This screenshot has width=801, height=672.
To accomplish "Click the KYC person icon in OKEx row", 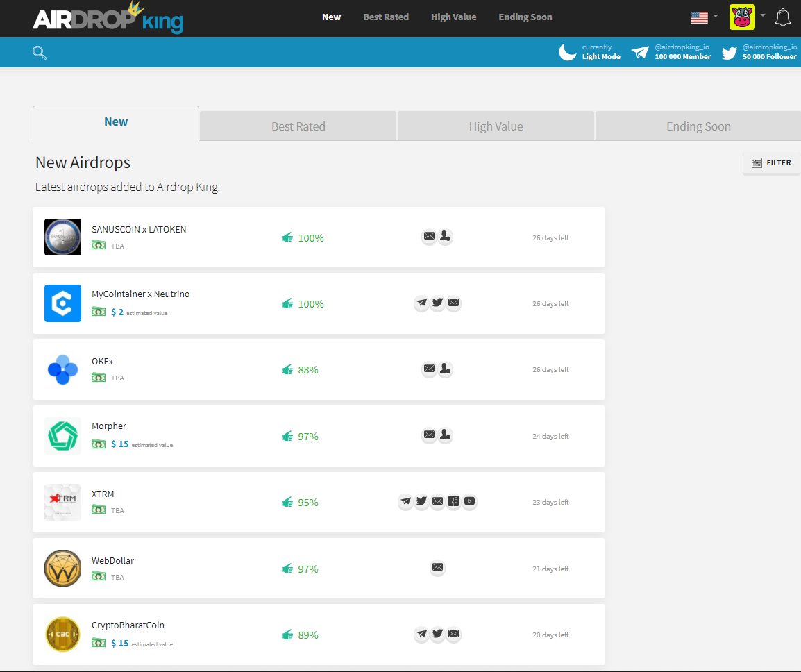I will (x=446, y=369).
